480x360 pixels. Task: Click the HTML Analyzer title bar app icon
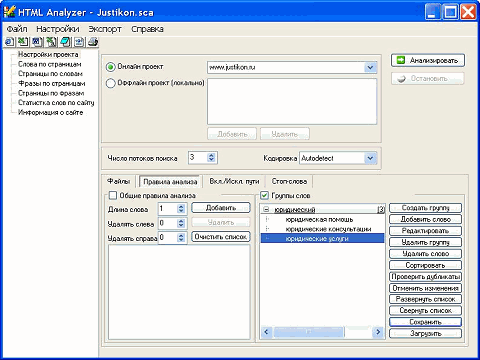pyautogui.click(x=9, y=12)
